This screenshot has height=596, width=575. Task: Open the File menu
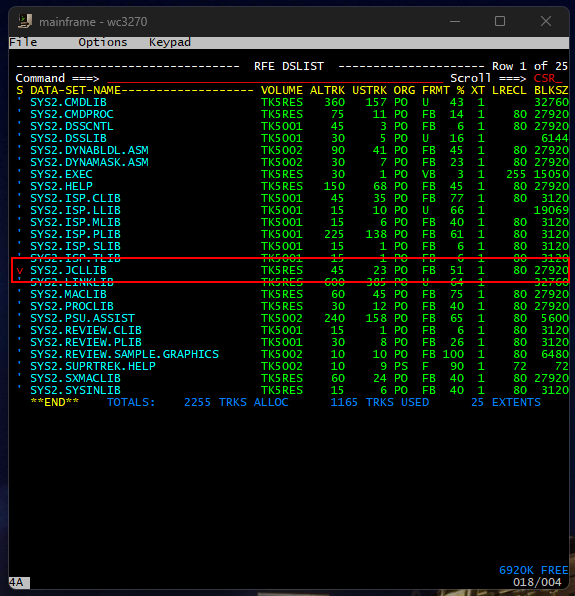[23, 42]
